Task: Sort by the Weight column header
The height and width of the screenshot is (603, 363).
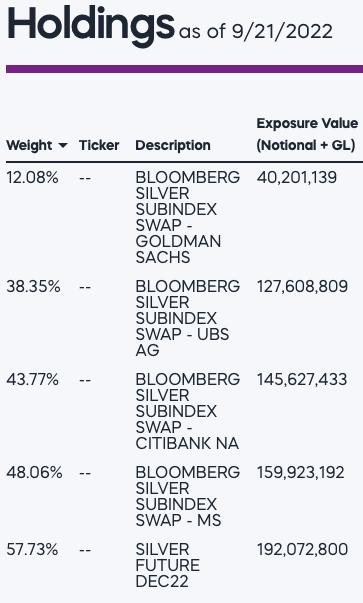Action: coord(29,145)
